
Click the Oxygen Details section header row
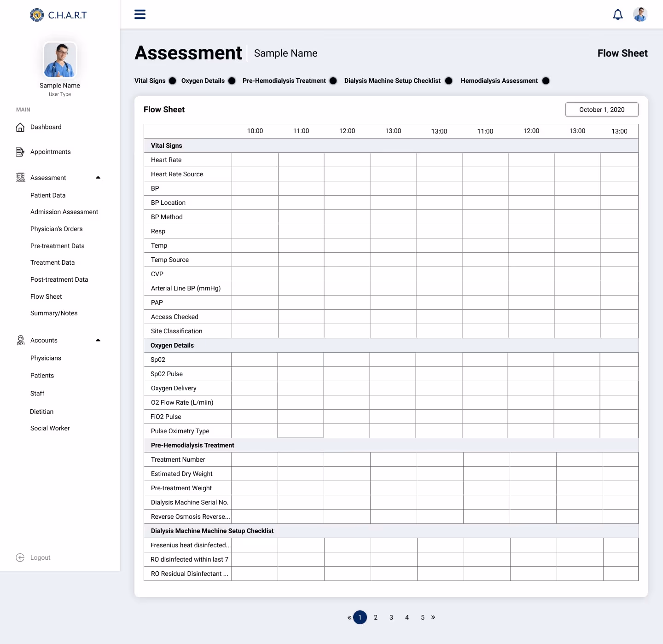[391, 345]
